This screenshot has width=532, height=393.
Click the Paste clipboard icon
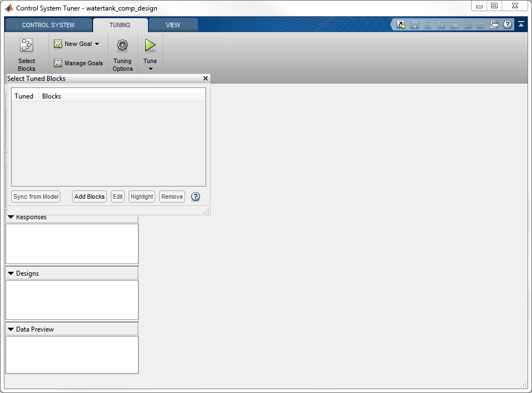pyautogui.click(x=454, y=24)
